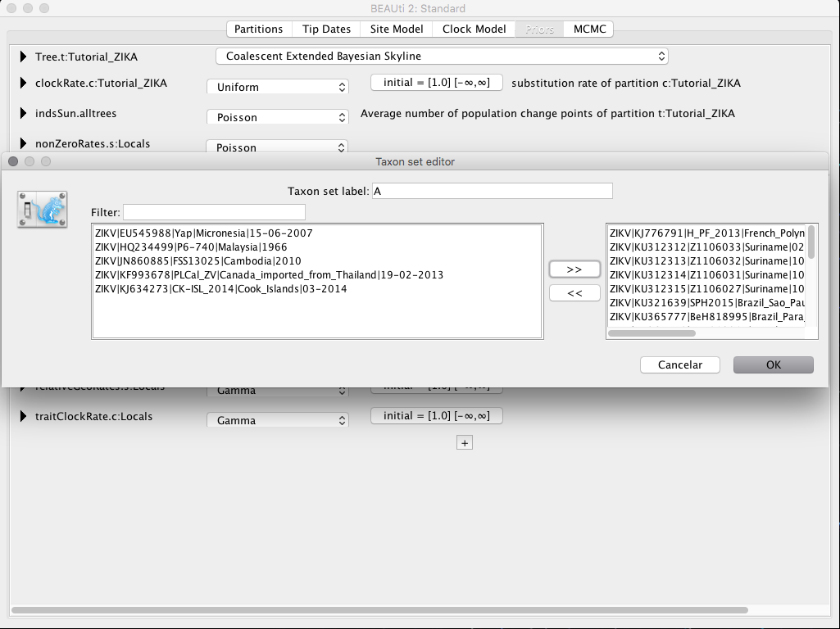The width and height of the screenshot is (840, 629).
Task: Click the Filter input field
Action: tap(213, 211)
